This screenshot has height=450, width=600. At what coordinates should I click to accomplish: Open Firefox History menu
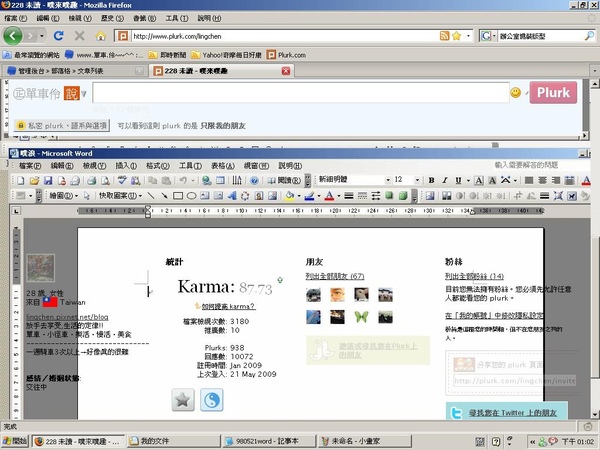[x=112, y=18]
